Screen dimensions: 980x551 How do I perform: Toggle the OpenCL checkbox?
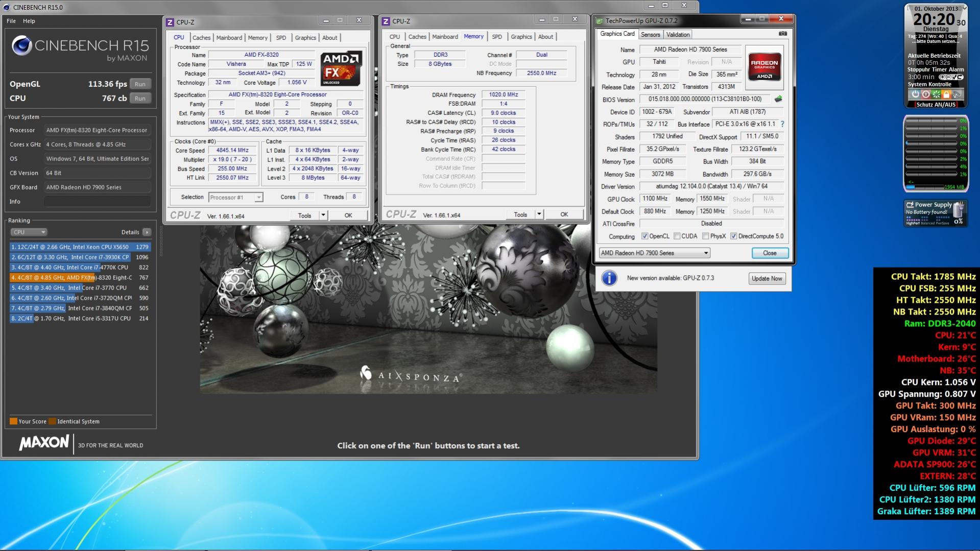[644, 236]
